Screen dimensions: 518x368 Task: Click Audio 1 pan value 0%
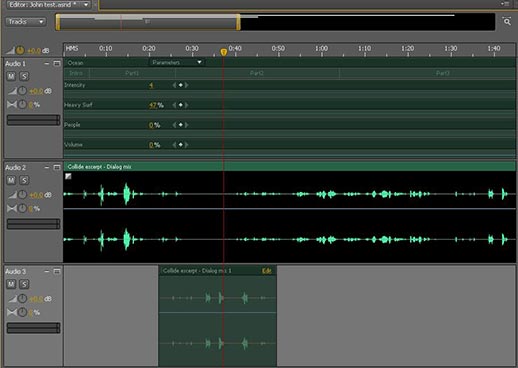[x=34, y=105]
